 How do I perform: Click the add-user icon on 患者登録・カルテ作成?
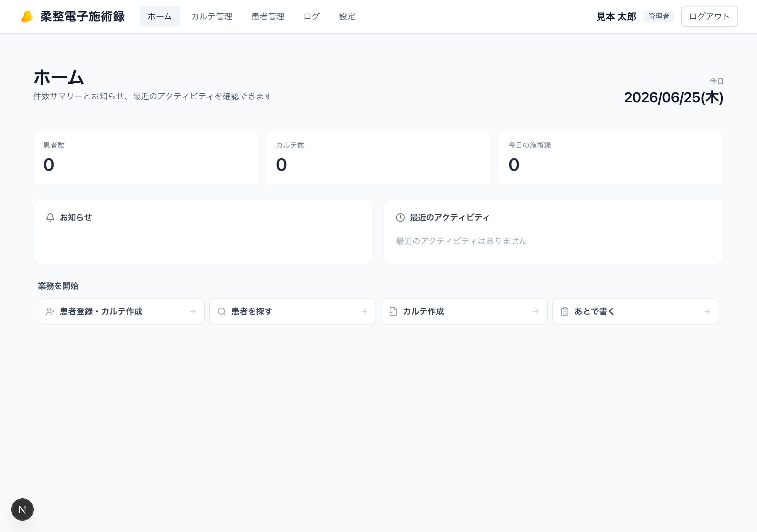point(50,312)
